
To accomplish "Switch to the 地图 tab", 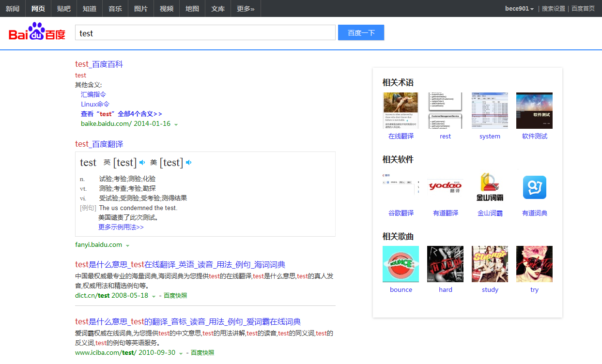I will point(192,8).
